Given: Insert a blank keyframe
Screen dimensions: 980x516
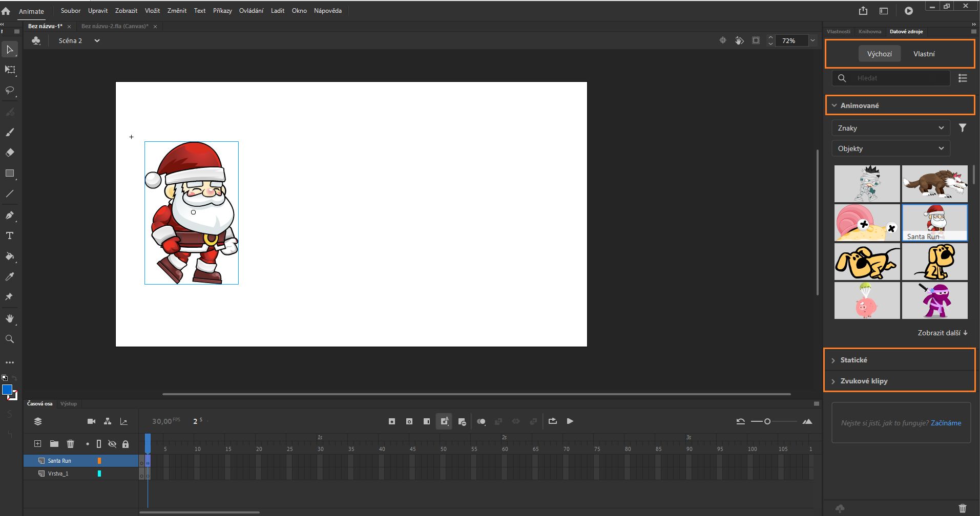Looking at the screenshot, I should pyautogui.click(x=409, y=421).
